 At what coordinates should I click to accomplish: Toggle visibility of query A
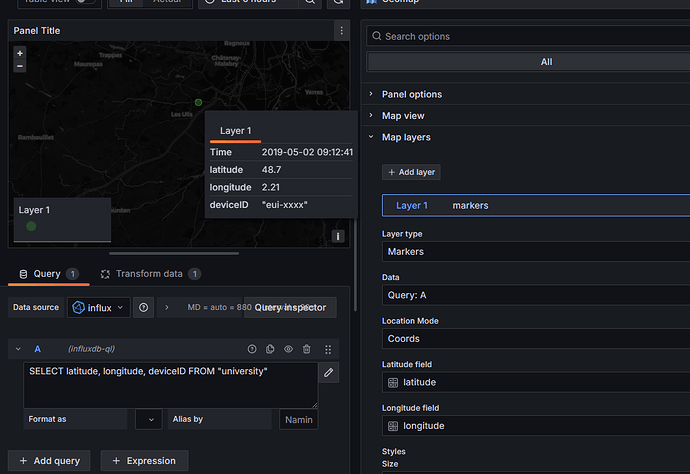tap(288, 349)
